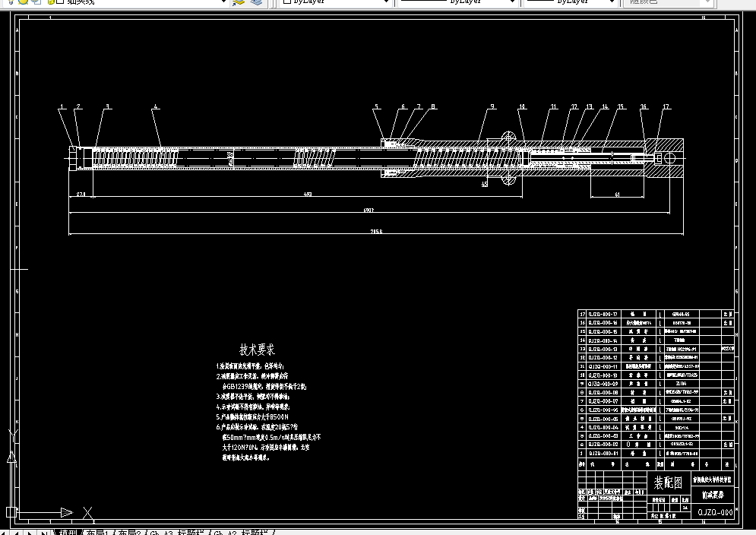Switch to the 布局2 layout tab

click(129, 532)
